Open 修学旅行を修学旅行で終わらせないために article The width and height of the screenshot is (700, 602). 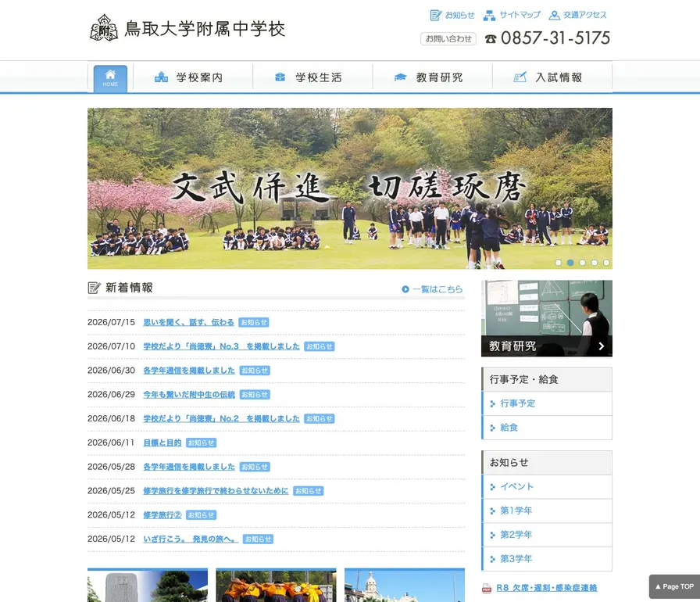point(216,491)
